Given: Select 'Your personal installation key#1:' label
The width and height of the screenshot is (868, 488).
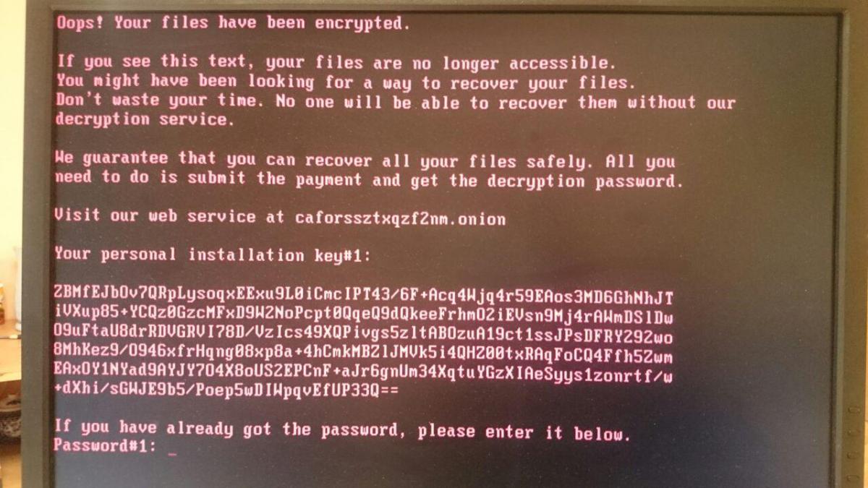Looking at the screenshot, I should [x=212, y=254].
